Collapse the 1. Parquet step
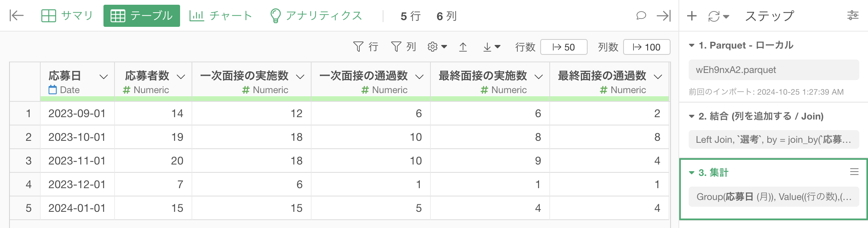Screen dimensions: 868x228 pos(691,45)
